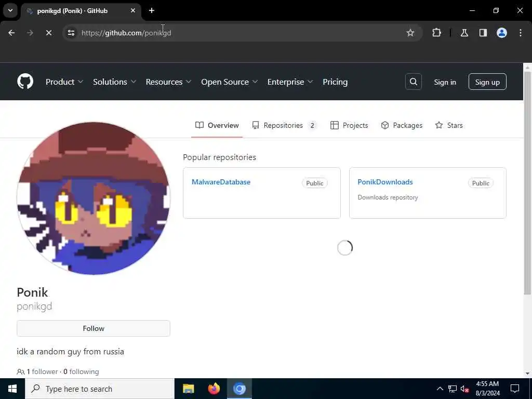This screenshot has height=399, width=532.
Task: Click the Sign in link
Action: pos(445,82)
